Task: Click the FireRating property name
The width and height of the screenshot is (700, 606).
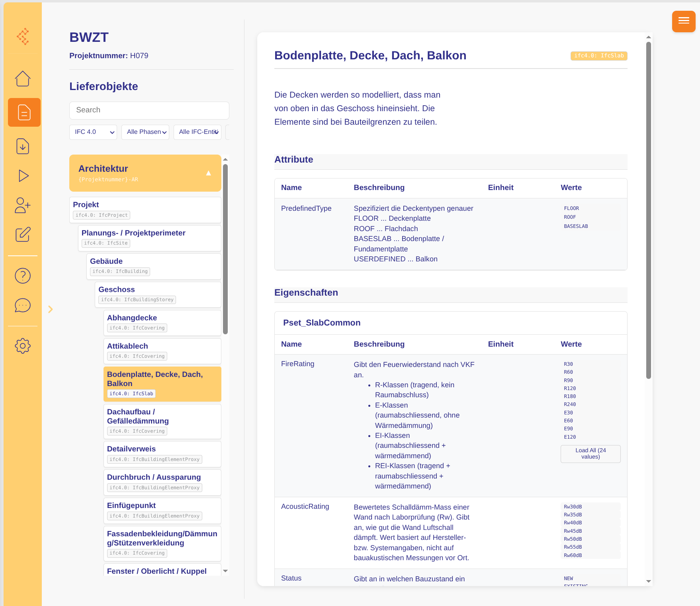Action: pos(297,364)
